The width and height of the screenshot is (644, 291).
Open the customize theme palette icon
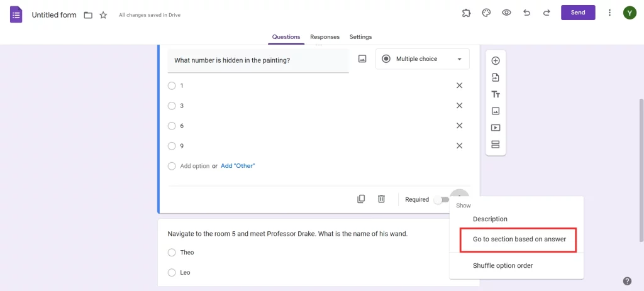pyautogui.click(x=486, y=13)
